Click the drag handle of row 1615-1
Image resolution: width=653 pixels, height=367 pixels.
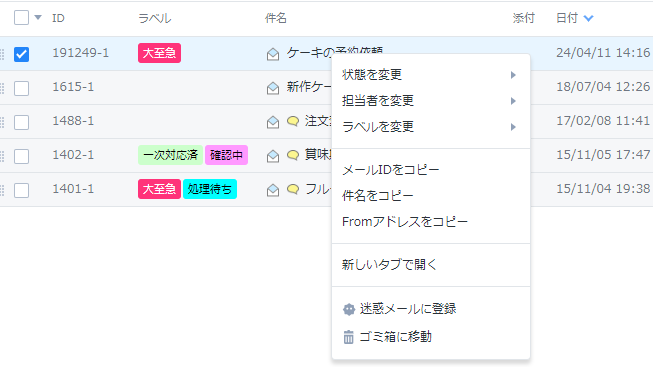(2, 88)
